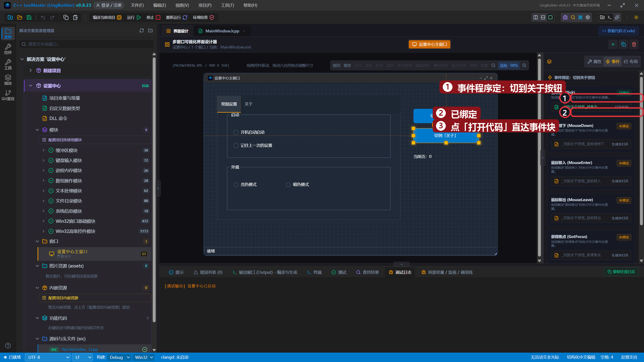This screenshot has height=362, width=644.
Task: Delete window with the red trash icon
Action: 634,44
